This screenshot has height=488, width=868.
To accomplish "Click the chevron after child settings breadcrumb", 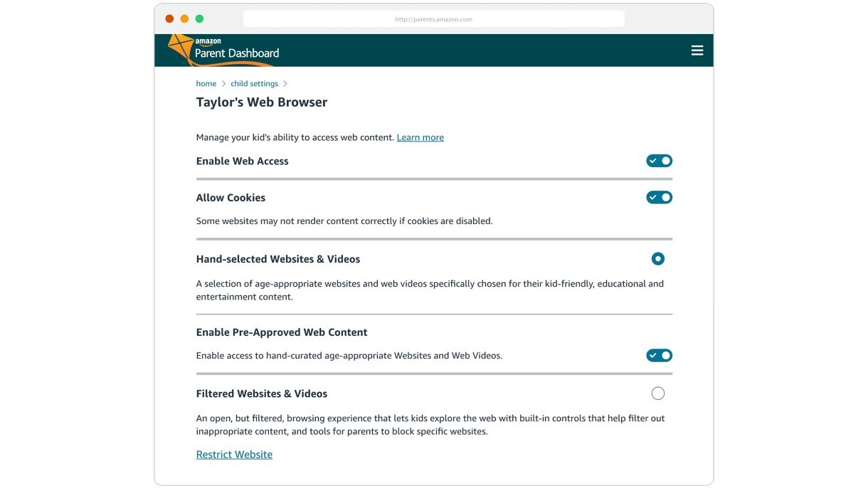I will click(x=285, y=84).
